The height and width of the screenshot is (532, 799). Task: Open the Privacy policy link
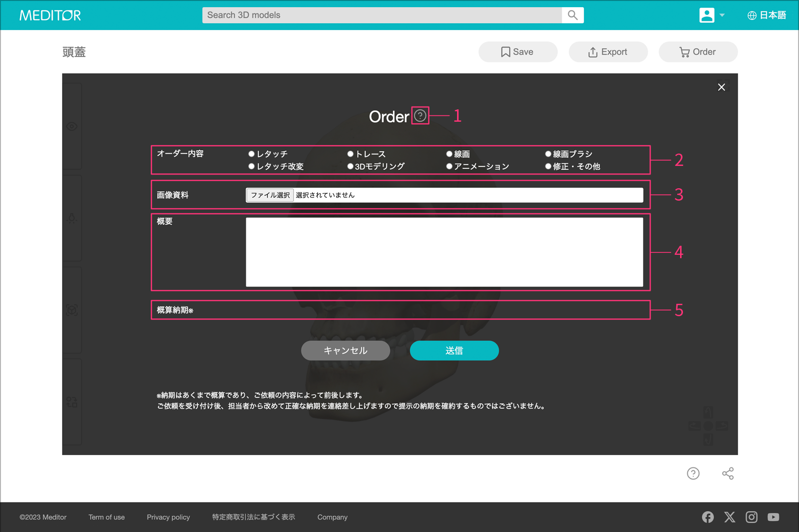[x=168, y=517]
